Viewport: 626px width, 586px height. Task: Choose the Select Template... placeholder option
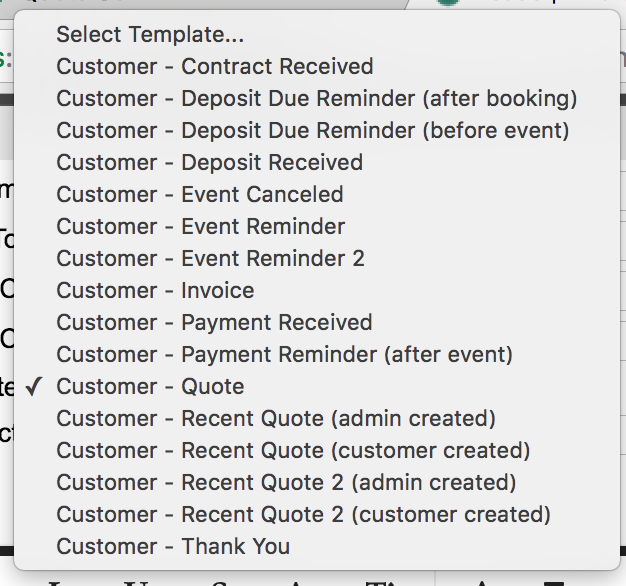150,35
